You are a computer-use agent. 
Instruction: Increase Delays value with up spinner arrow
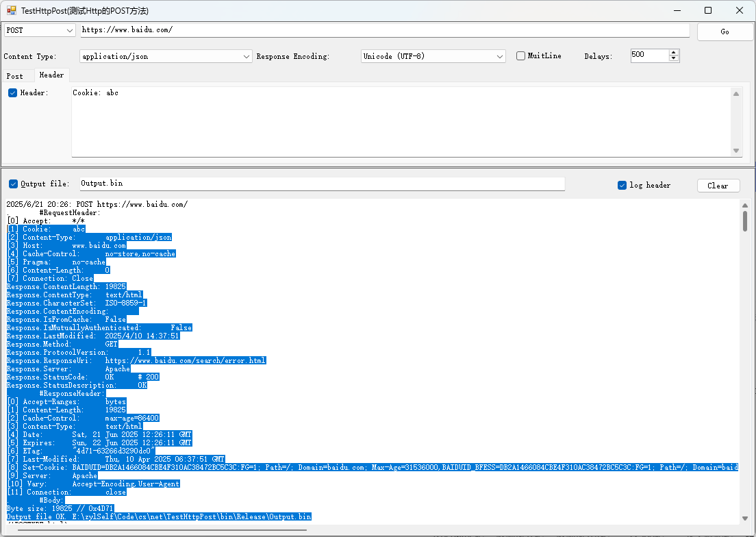[674, 53]
